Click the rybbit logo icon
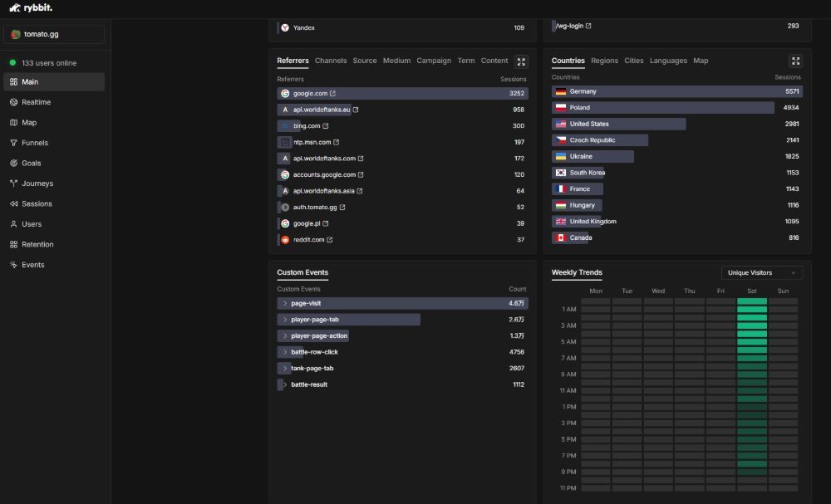Screen dimensions: 831x504 tap(15, 8)
